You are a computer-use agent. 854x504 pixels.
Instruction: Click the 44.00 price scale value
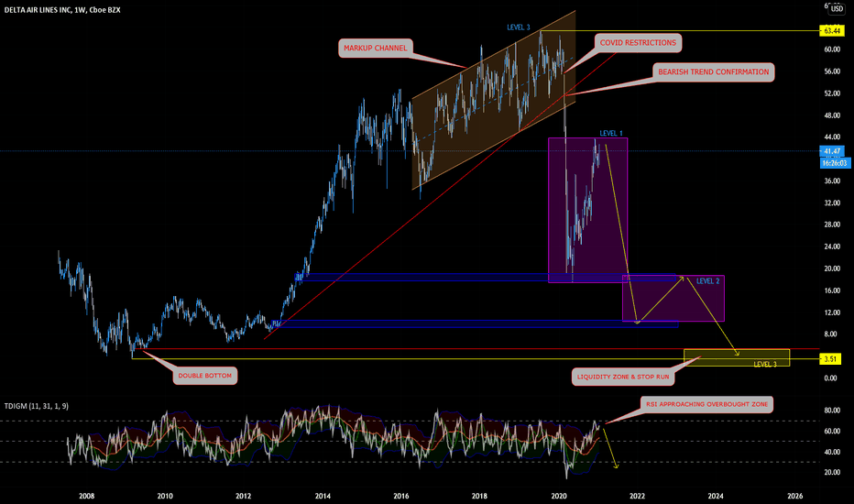coord(832,137)
